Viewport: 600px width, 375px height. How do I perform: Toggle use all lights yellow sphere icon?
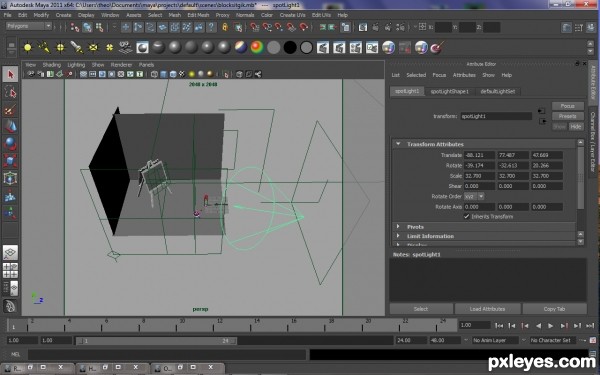192,74
